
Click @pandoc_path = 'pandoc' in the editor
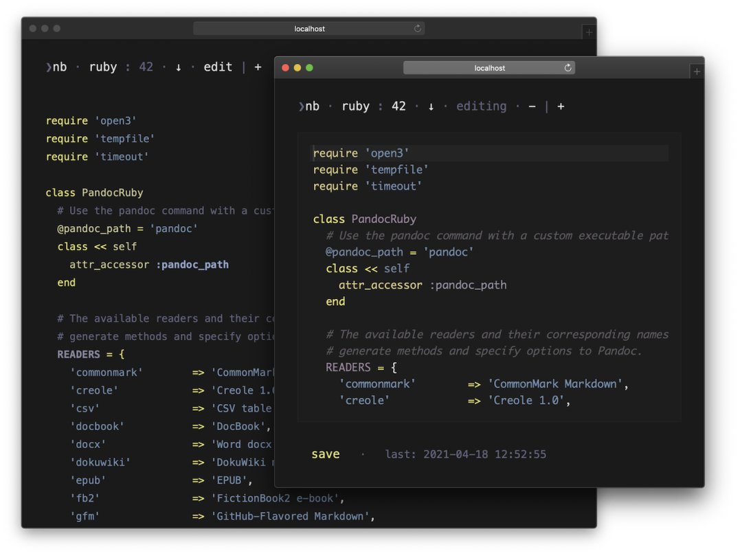coord(399,252)
